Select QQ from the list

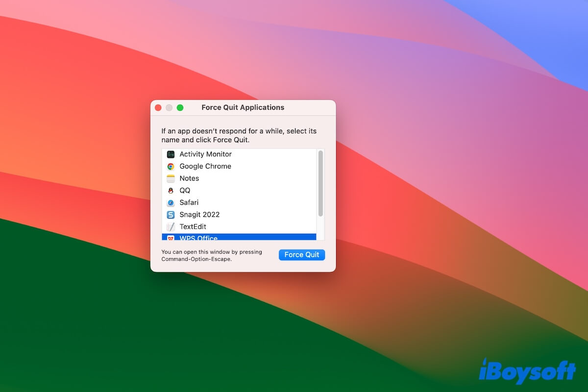point(185,190)
